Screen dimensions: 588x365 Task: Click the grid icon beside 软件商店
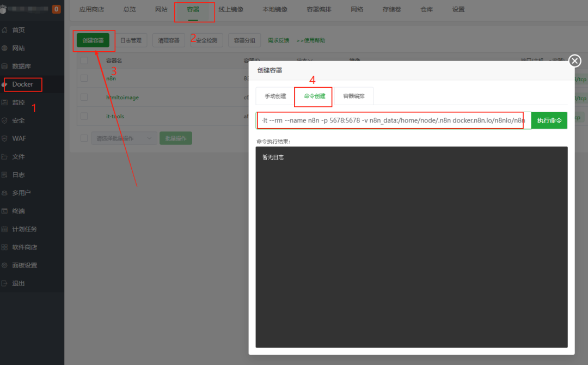click(x=4, y=247)
